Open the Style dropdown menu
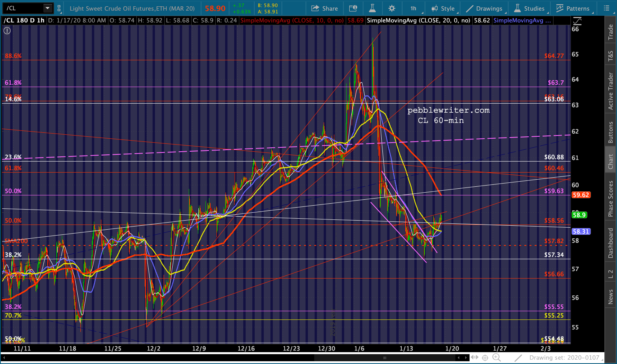Viewport: 617px width, 364px height. 443,8
